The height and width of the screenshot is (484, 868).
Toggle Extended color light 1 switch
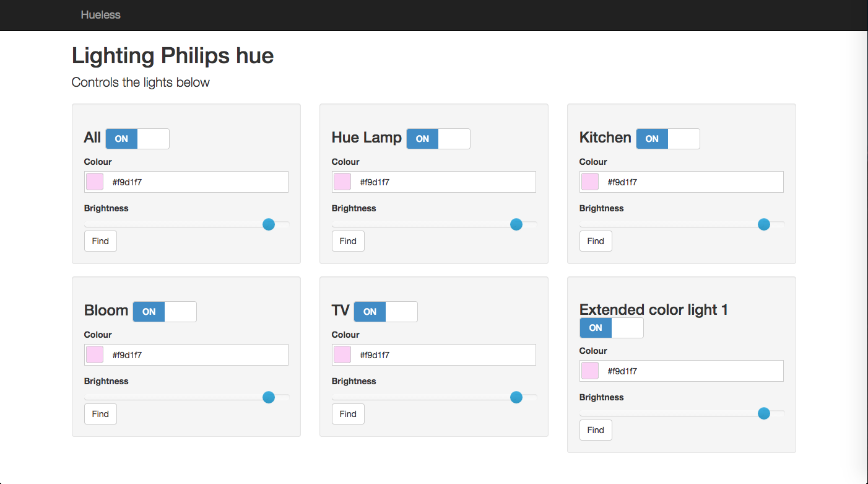click(612, 328)
